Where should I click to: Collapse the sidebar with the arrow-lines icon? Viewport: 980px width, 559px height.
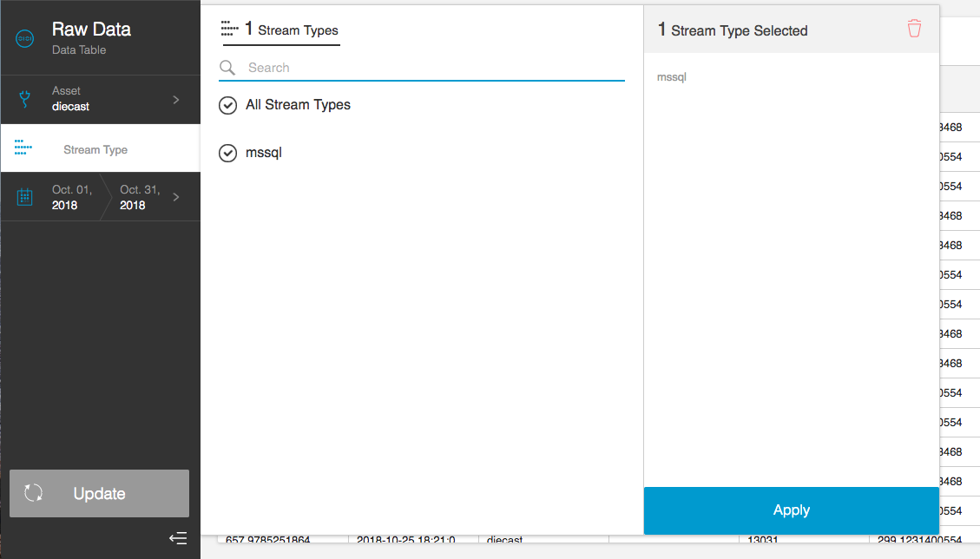178,538
